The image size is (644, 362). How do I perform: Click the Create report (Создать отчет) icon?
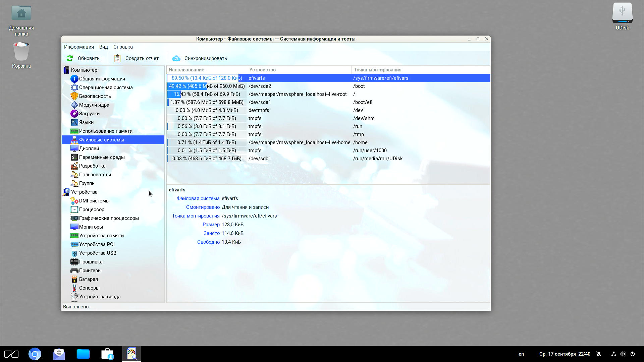(117, 58)
